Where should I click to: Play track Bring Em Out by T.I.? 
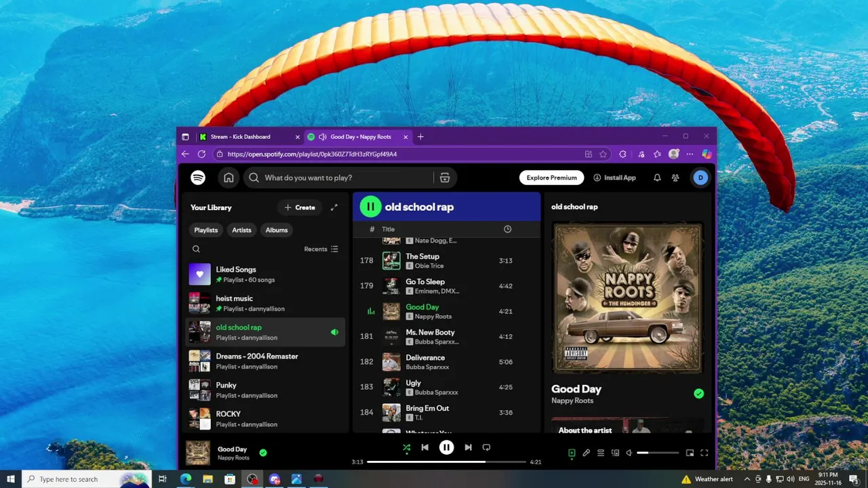pyautogui.click(x=446, y=413)
